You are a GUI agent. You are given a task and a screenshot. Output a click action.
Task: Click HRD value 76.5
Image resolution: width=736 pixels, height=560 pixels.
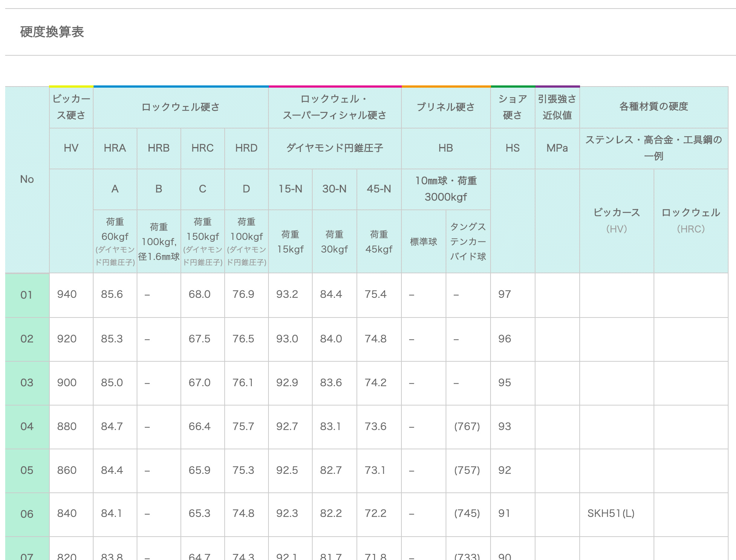coord(243,339)
